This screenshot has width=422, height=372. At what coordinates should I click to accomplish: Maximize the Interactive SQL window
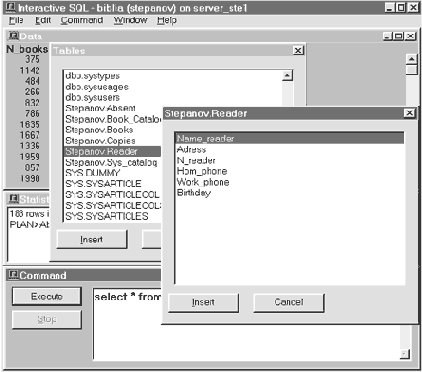[401, 7]
